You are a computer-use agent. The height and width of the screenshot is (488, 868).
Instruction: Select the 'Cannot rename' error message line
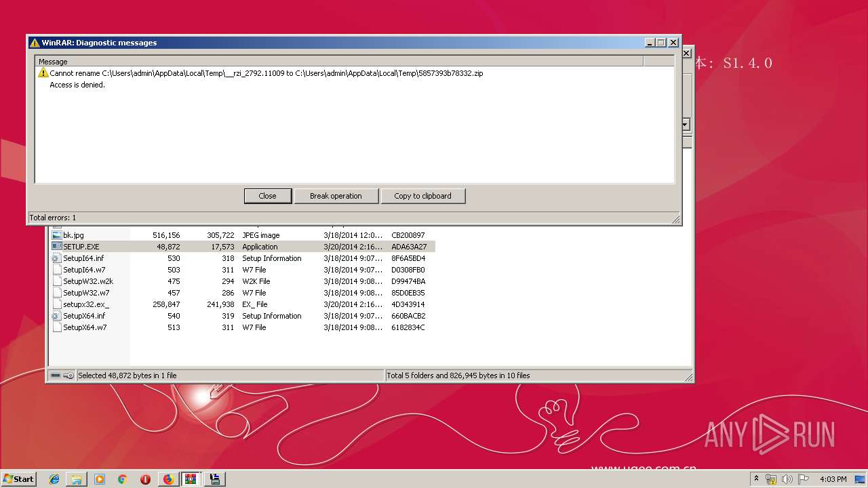[x=267, y=73]
